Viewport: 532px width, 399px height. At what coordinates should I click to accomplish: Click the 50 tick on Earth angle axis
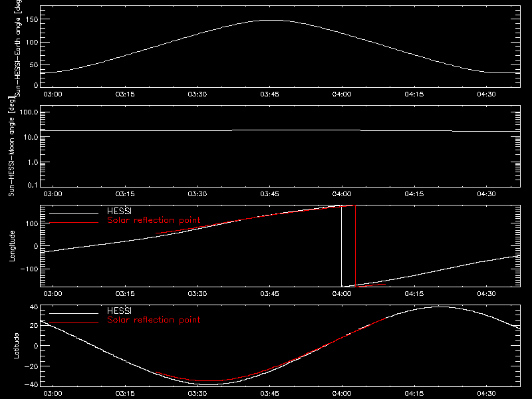[34, 65]
